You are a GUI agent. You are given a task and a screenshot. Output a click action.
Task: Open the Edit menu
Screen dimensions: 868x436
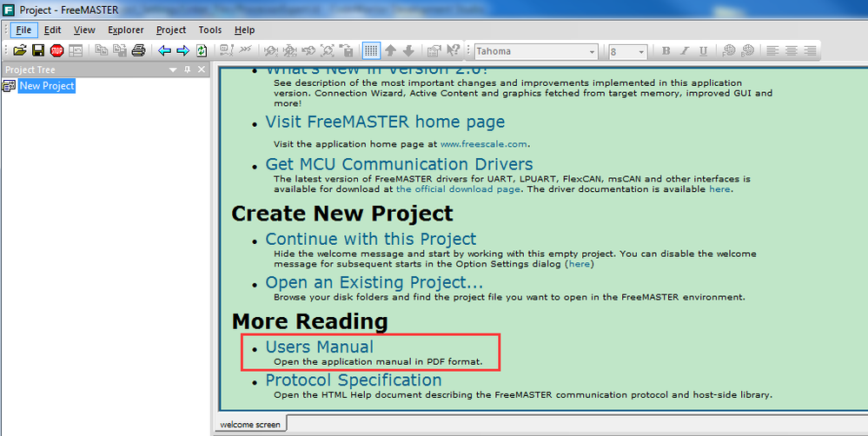click(53, 30)
